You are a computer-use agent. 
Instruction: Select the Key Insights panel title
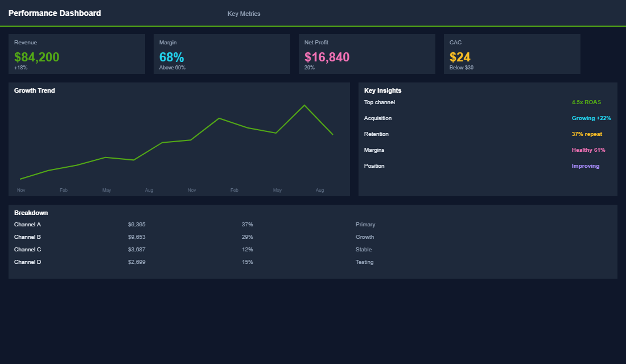(381, 90)
